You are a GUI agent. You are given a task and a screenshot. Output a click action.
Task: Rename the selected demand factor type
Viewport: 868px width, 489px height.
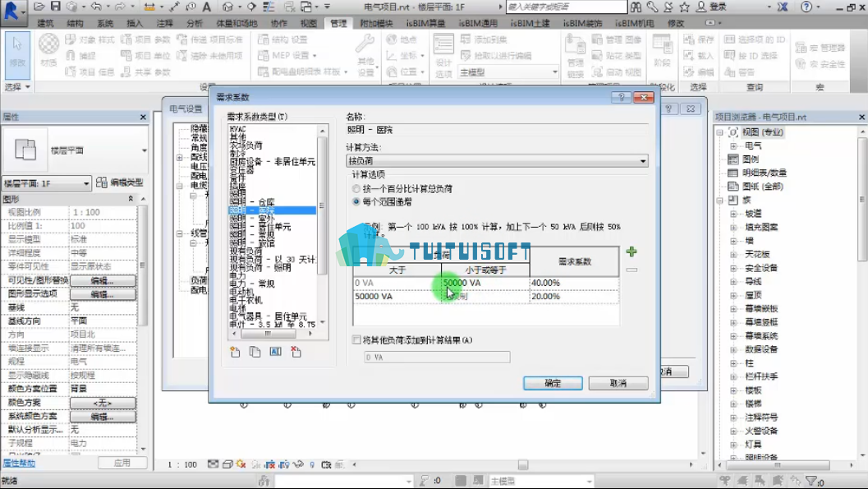pos(275,352)
